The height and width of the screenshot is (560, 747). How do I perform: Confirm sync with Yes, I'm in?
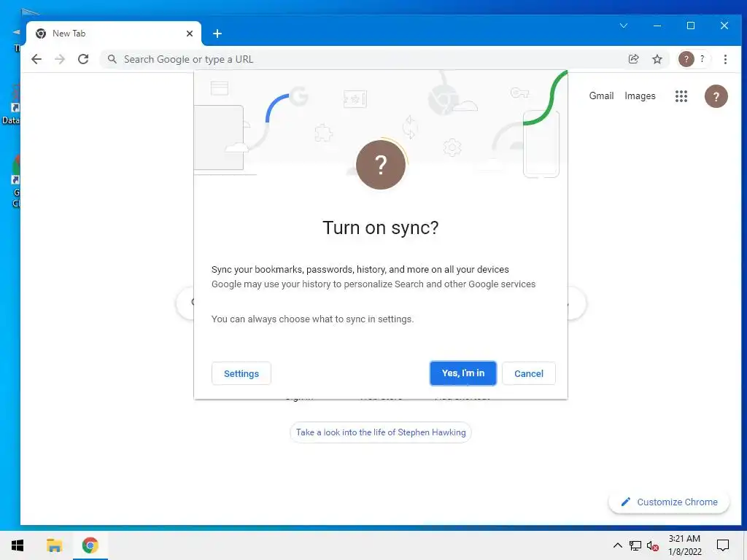[x=463, y=373]
